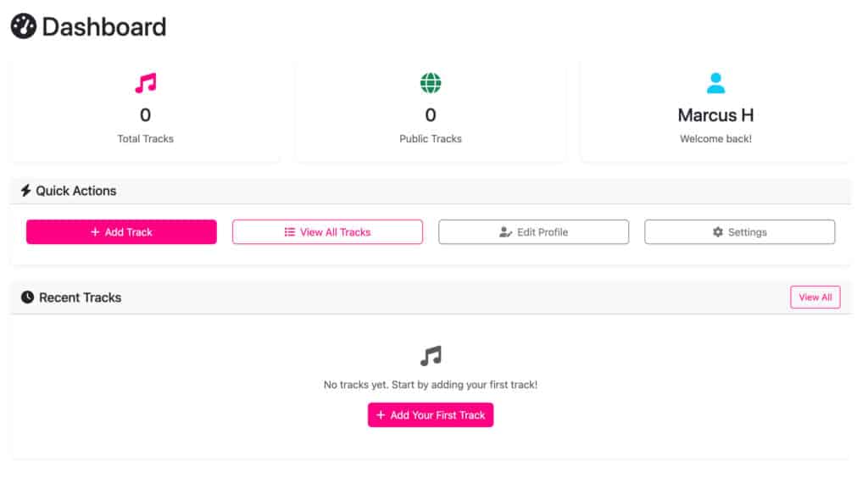Open the Edit Profile page
Viewport: 868px width, 484px height.
tap(533, 232)
